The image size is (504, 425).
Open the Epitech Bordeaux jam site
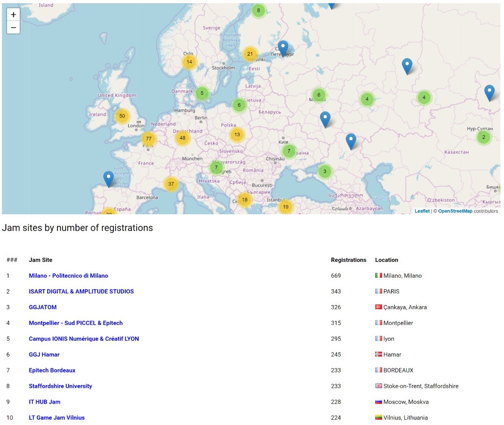coord(52,370)
